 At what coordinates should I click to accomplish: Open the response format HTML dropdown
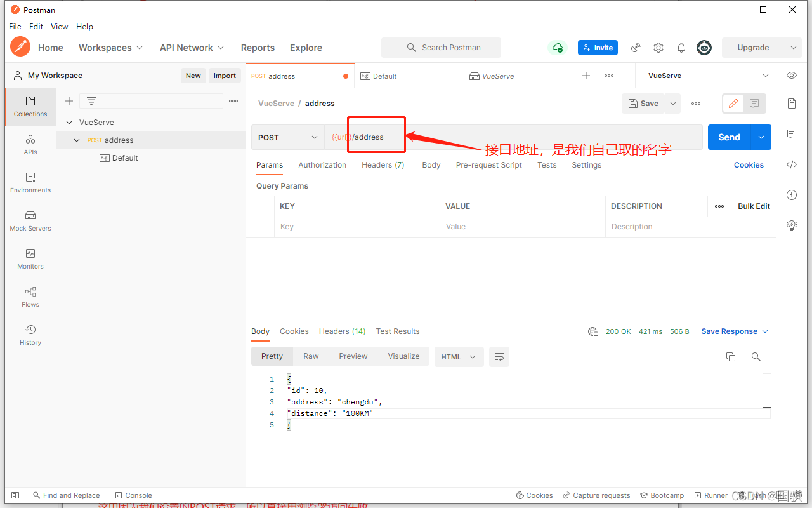click(459, 357)
